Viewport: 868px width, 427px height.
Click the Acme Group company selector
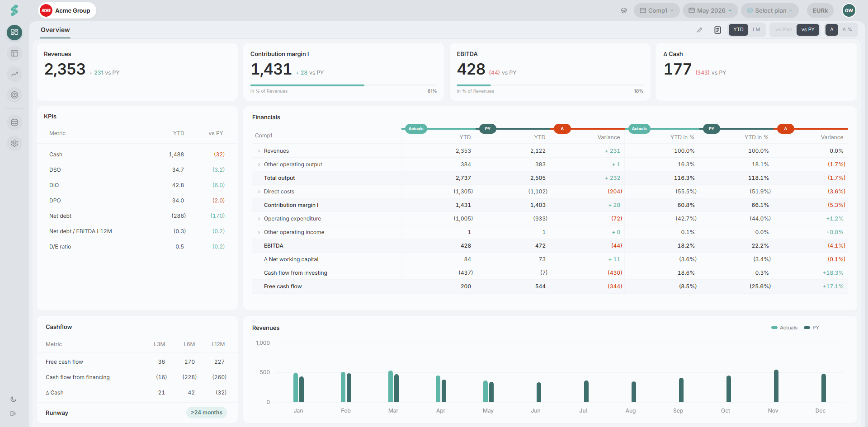(x=67, y=10)
